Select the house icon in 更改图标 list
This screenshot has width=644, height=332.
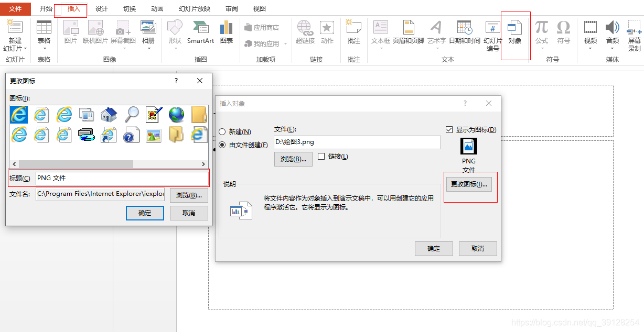pos(109,114)
